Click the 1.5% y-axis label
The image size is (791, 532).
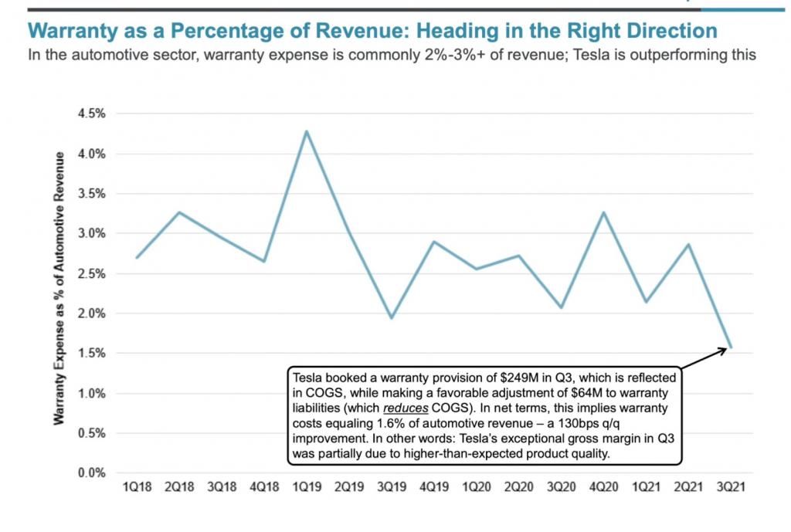click(x=92, y=353)
